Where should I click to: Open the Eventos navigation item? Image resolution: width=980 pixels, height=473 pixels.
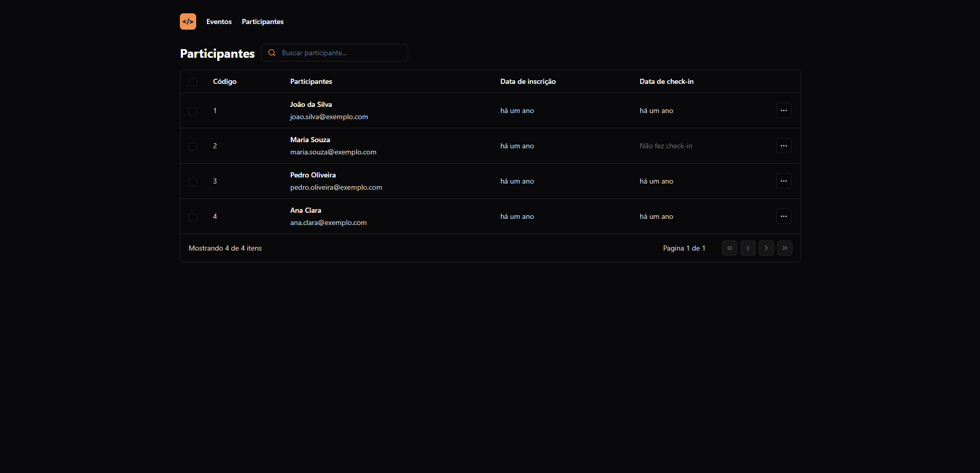pyautogui.click(x=219, y=21)
